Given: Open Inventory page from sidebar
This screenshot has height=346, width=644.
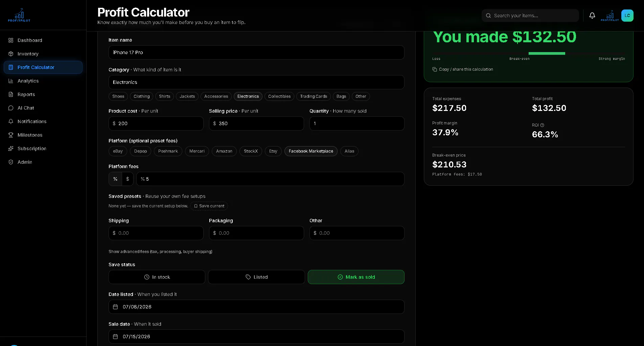Looking at the screenshot, I should [43, 54].
